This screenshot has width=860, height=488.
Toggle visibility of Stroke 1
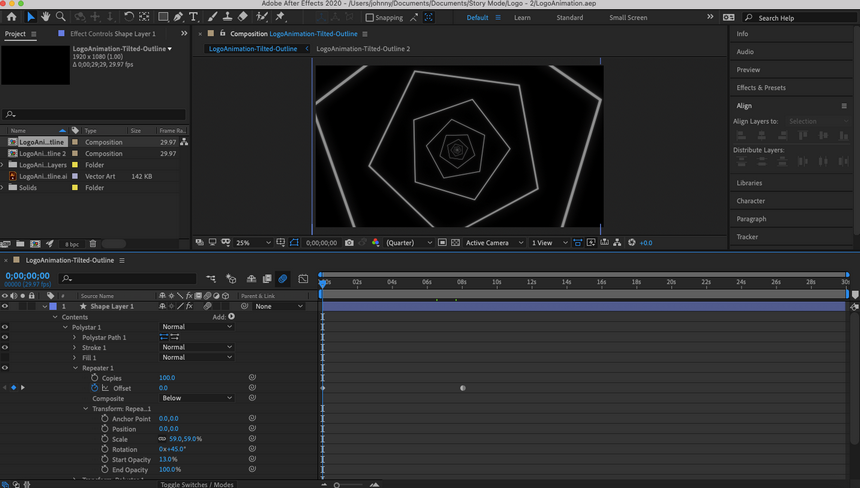coord(5,347)
